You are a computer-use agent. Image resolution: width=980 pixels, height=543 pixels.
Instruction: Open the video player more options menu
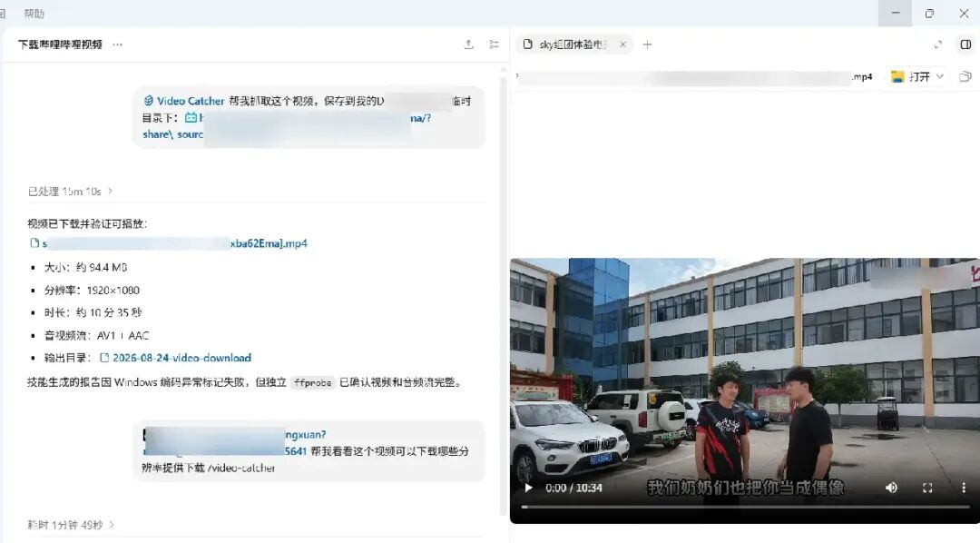click(963, 488)
